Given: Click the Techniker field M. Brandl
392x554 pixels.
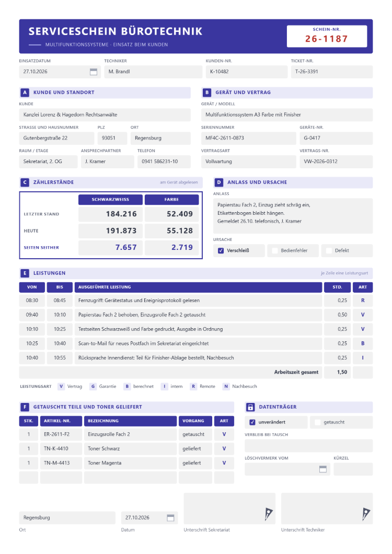Looking at the screenshot, I should pos(153,72).
